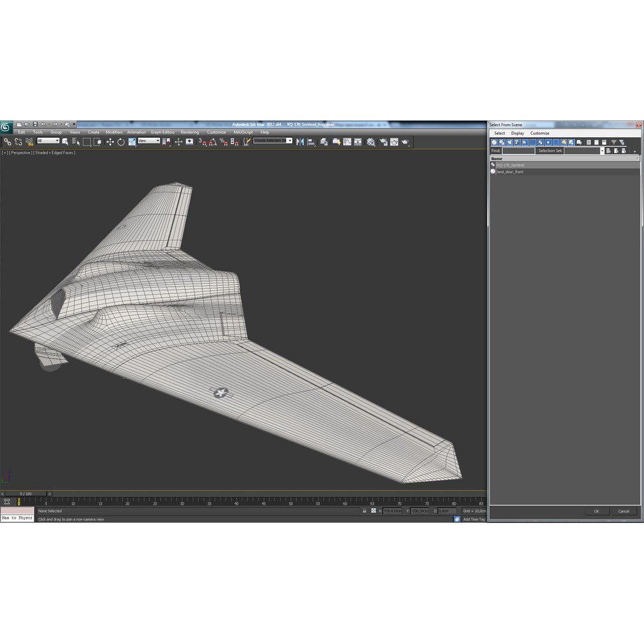
Task: Toggle Display Lights filter in Select From Scene
Action: point(510,142)
